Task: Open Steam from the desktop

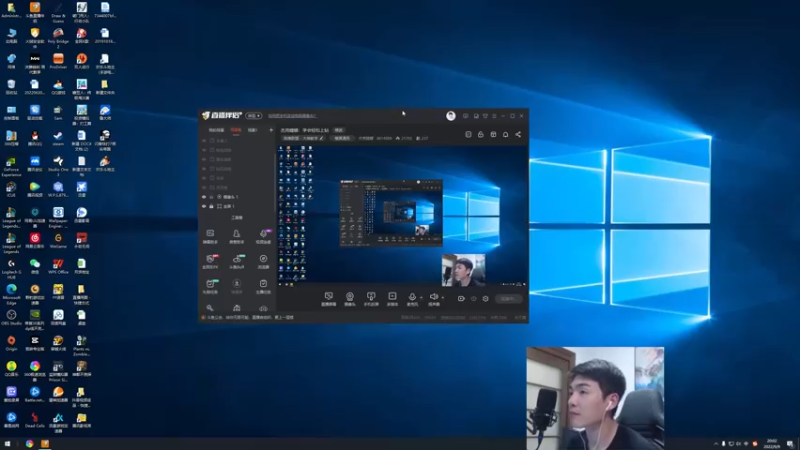Action: [58, 138]
